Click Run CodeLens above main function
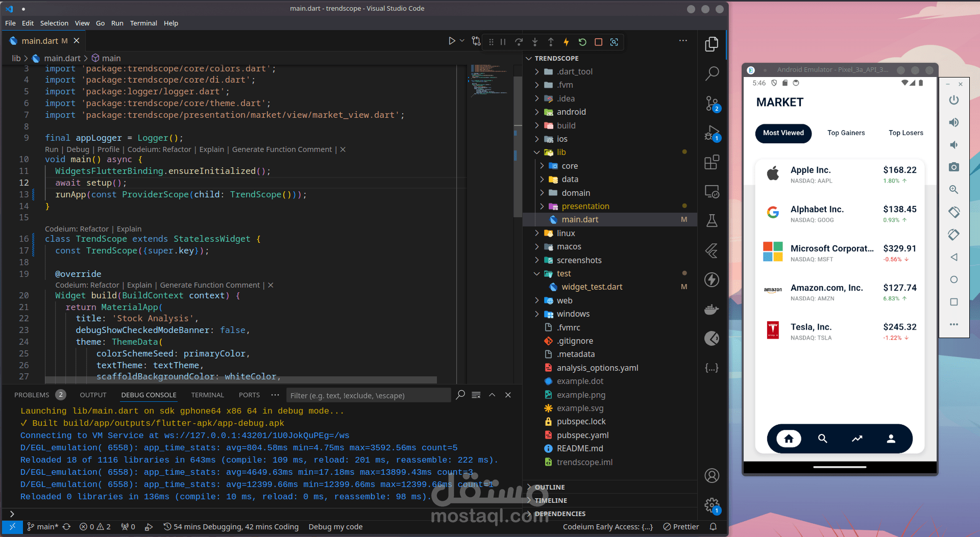Image resolution: width=980 pixels, height=537 pixels. [52, 149]
